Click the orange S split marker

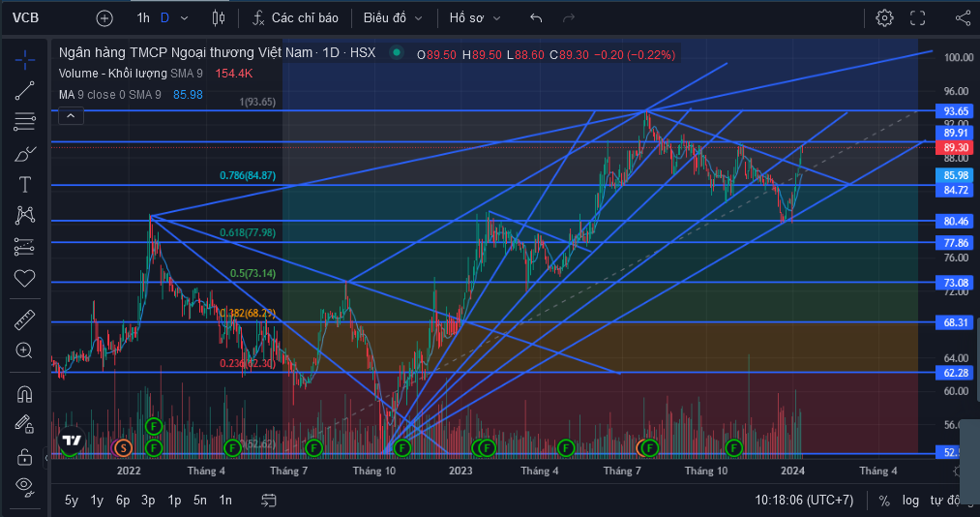(x=123, y=447)
